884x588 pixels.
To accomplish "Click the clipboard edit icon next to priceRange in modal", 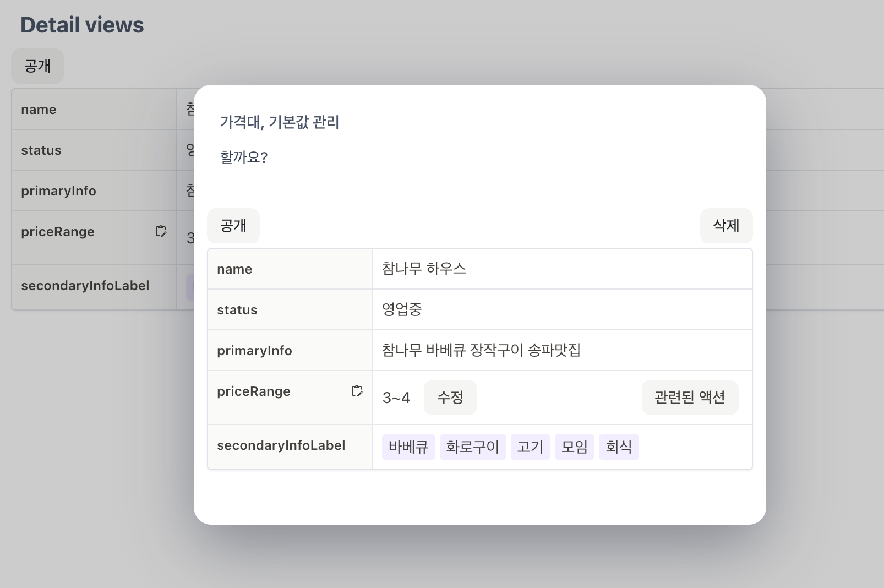I will point(357,390).
